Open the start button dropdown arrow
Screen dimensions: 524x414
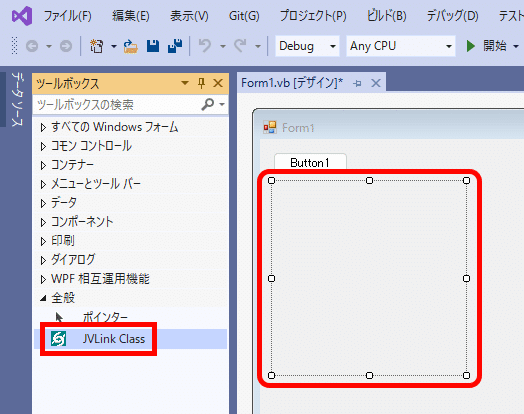[x=516, y=46]
